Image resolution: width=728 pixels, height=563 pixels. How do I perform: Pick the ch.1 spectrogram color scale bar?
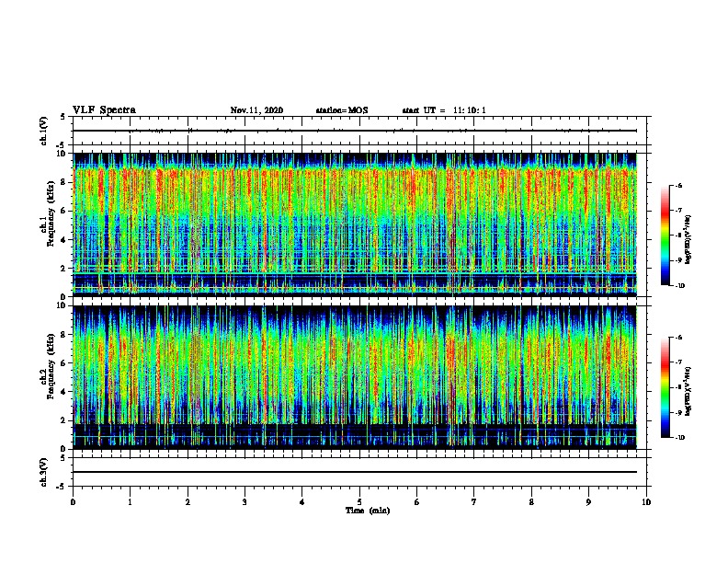point(665,236)
